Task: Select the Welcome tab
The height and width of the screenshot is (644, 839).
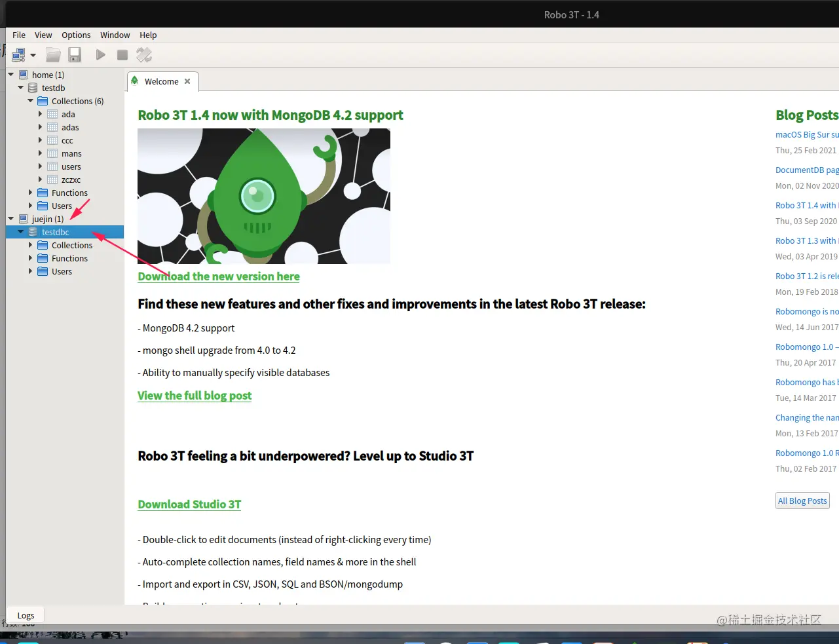Action: pyautogui.click(x=162, y=82)
